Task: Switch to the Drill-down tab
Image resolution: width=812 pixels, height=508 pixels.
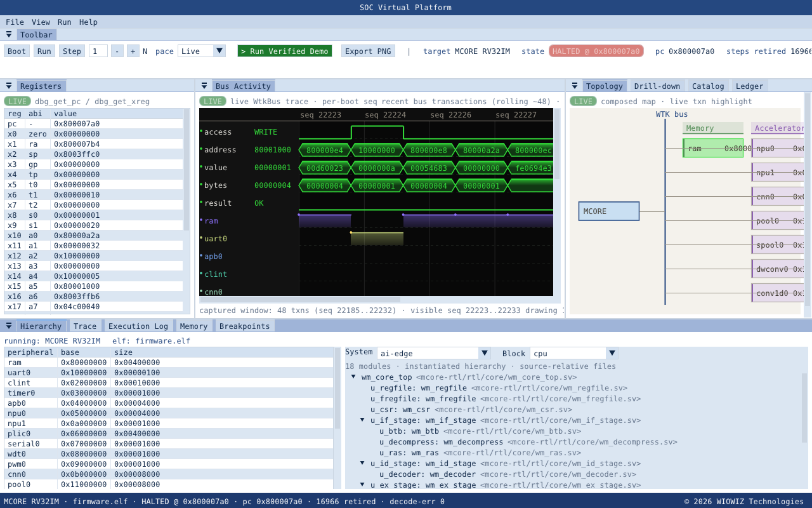Action: click(x=657, y=86)
